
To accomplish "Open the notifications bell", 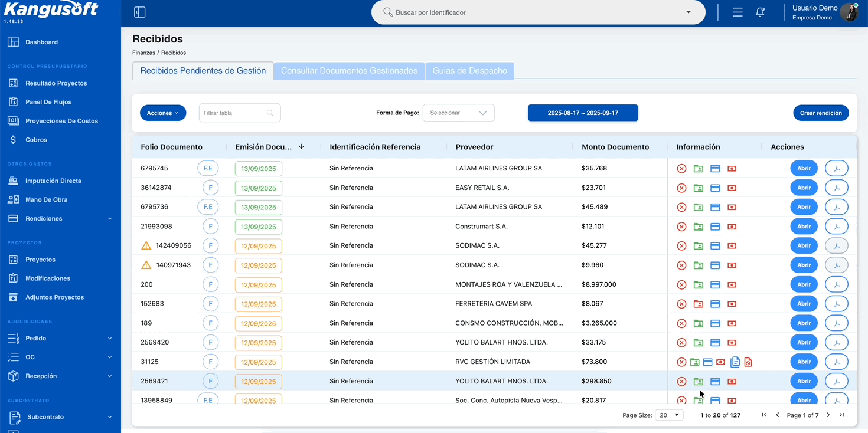I will [761, 12].
